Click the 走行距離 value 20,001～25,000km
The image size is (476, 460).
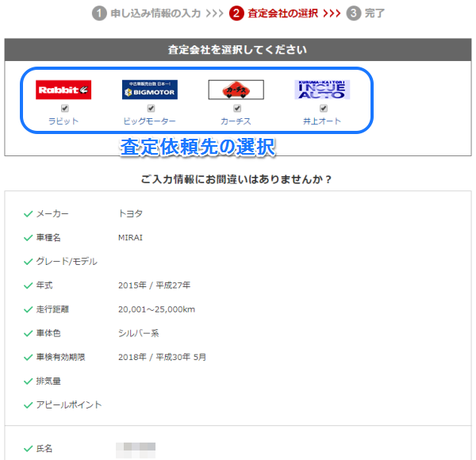(156, 309)
